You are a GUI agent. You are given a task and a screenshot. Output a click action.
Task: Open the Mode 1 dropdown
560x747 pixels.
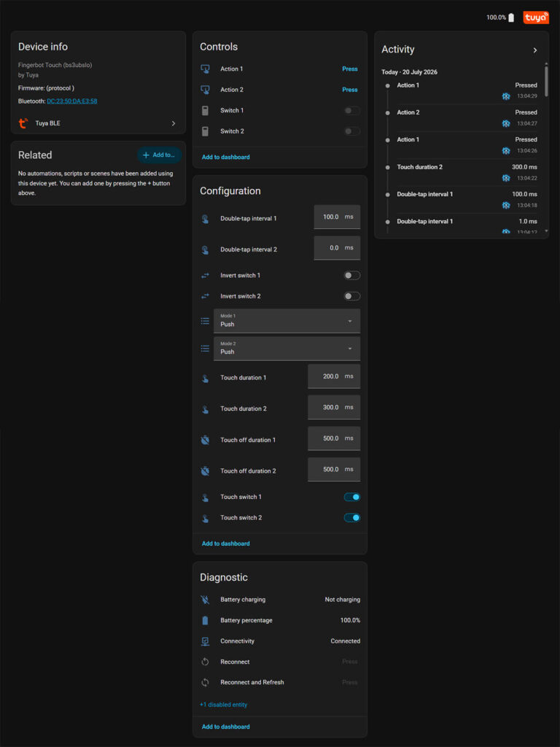pos(287,321)
